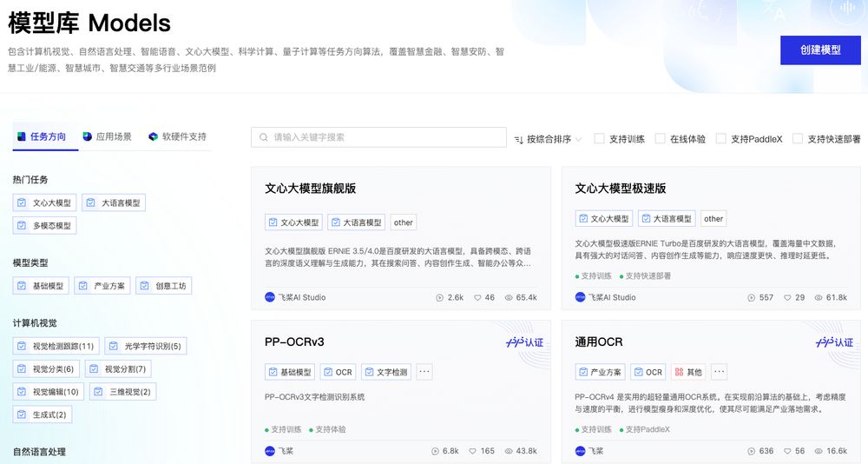
Task: Click 大语言模型 tag on 极速版 card
Action: [x=667, y=219]
